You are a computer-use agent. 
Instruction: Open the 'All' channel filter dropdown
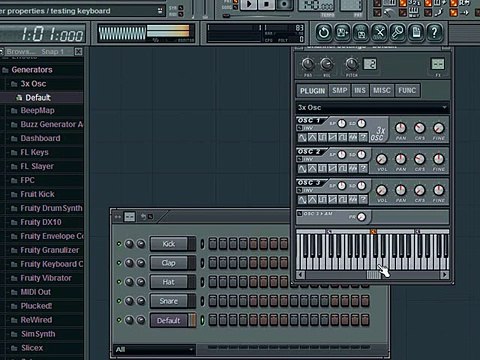tap(154, 349)
